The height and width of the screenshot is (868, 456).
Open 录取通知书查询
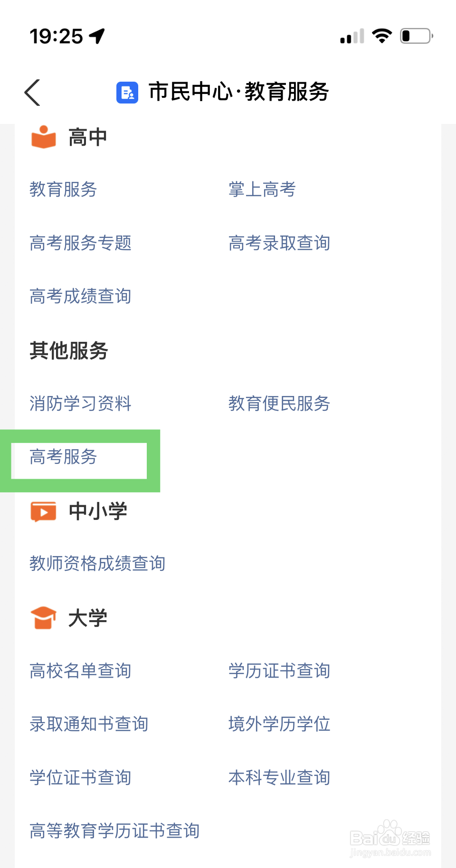89,724
